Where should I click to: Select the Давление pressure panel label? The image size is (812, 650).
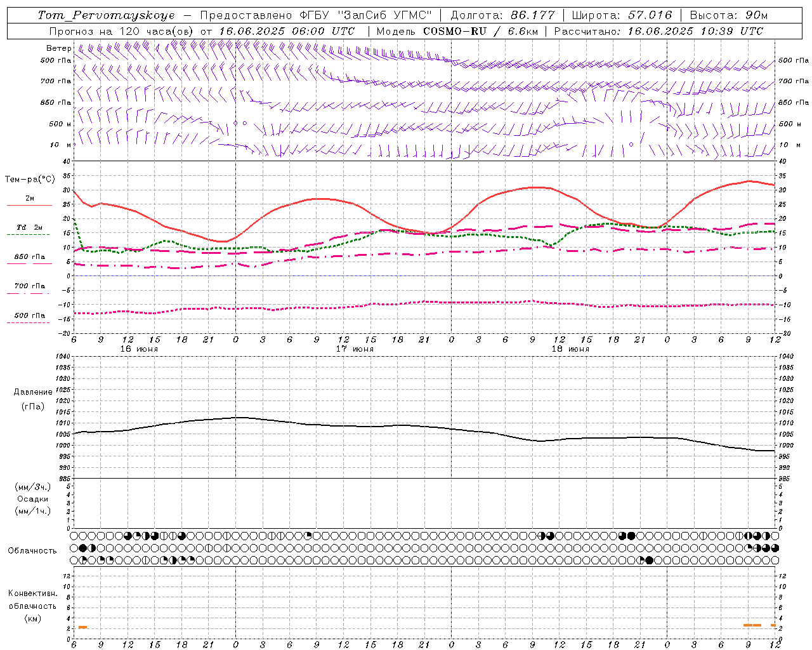tap(33, 392)
